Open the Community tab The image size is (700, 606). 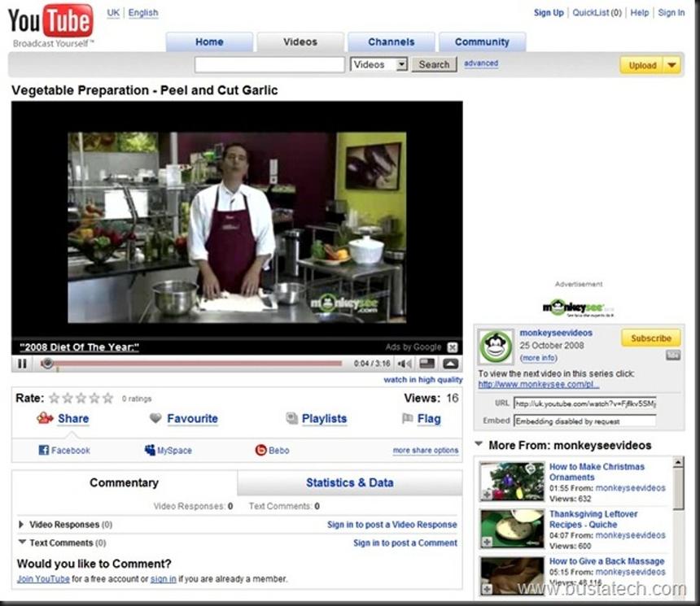[482, 42]
